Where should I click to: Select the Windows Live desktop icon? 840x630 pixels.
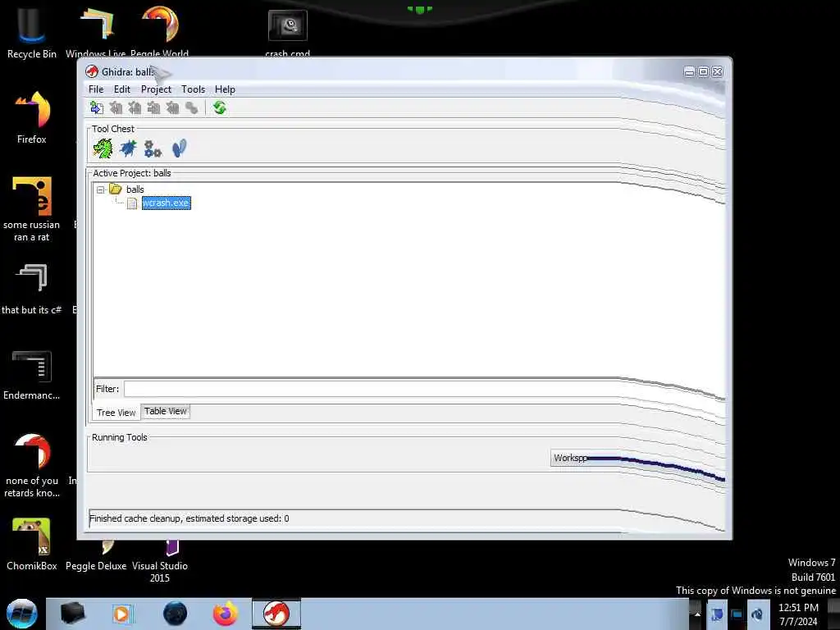pyautogui.click(x=96, y=33)
